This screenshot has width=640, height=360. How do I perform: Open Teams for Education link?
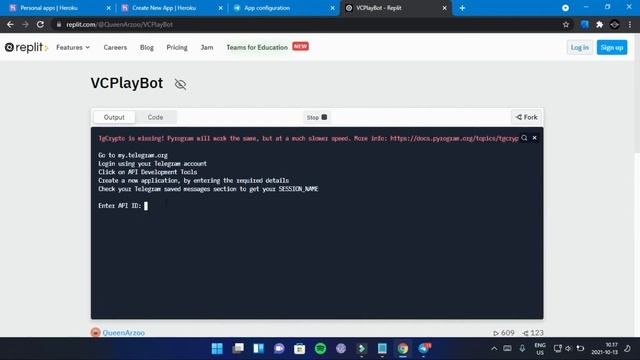pos(257,47)
